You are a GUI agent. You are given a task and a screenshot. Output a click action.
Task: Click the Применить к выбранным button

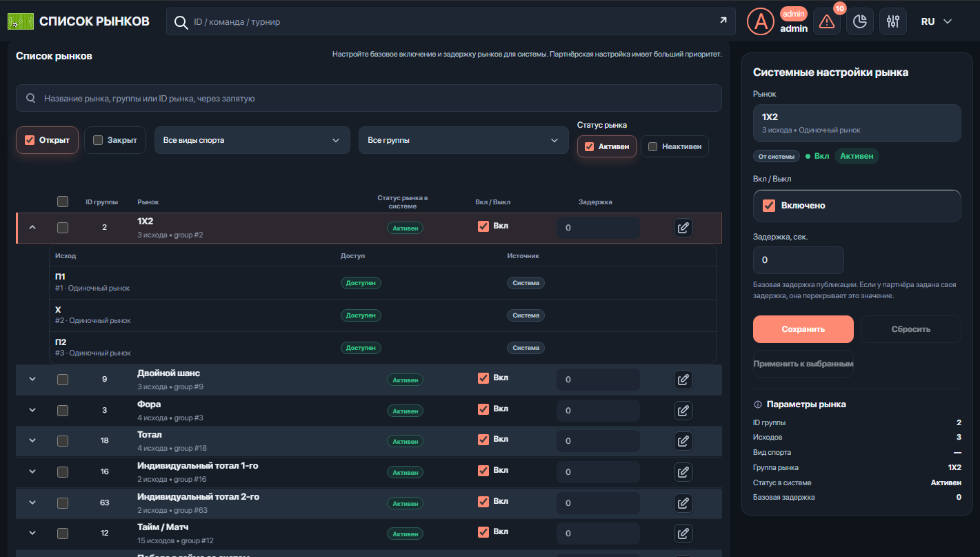803,364
